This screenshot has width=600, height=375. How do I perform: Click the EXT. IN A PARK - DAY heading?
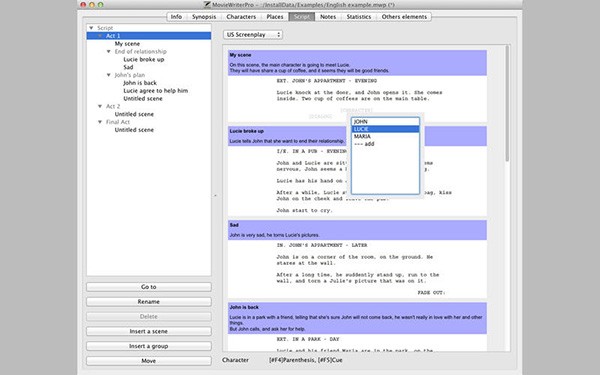[308, 339]
